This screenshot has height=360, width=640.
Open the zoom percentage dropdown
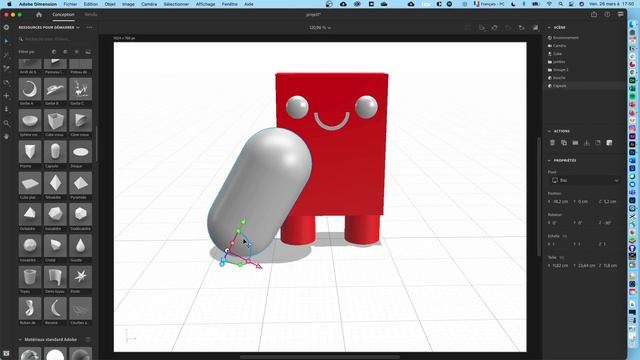pyautogui.click(x=320, y=28)
